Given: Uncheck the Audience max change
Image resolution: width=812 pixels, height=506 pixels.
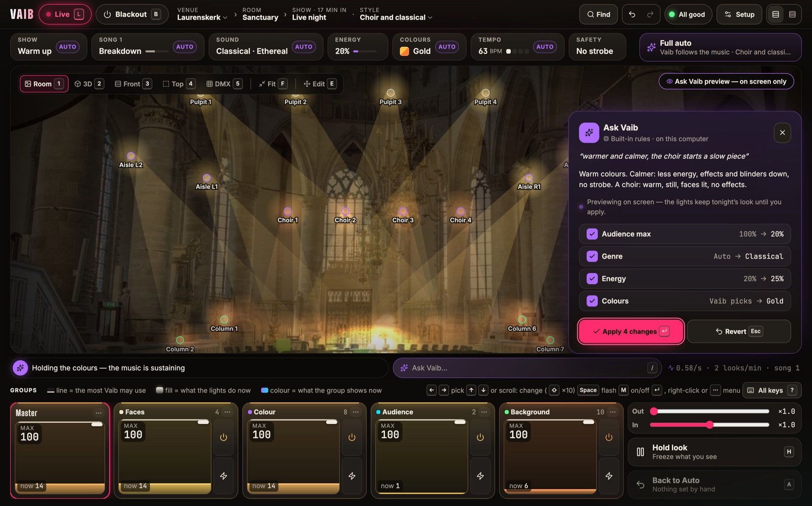Looking at the screenshot, I should click(x=592, y=234).
